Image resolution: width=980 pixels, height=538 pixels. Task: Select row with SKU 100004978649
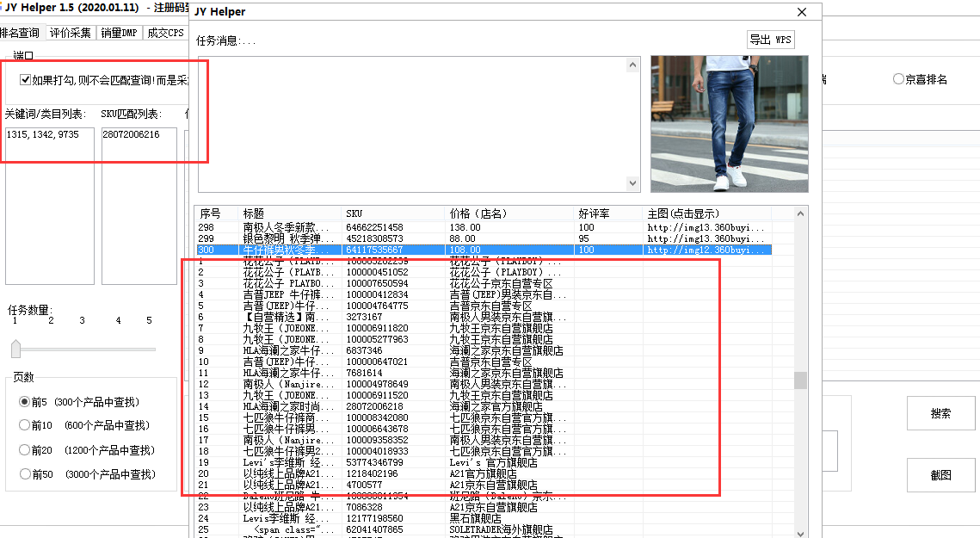484,384
